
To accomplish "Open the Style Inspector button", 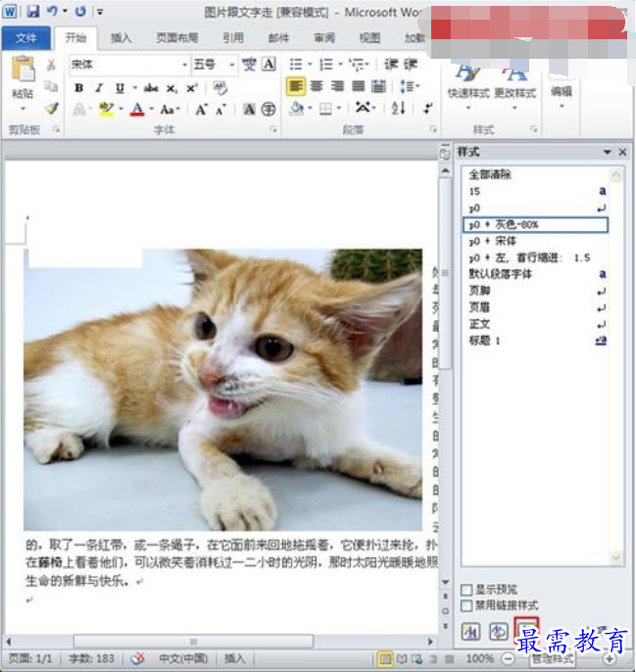I will pyautogui.click(x=498, y=632).
